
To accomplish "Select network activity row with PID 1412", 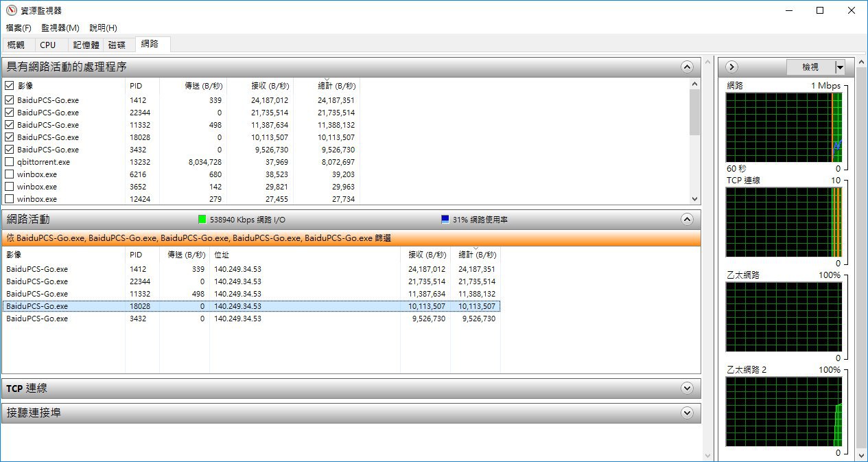I will pyautogui.click(x=251, y=269).
